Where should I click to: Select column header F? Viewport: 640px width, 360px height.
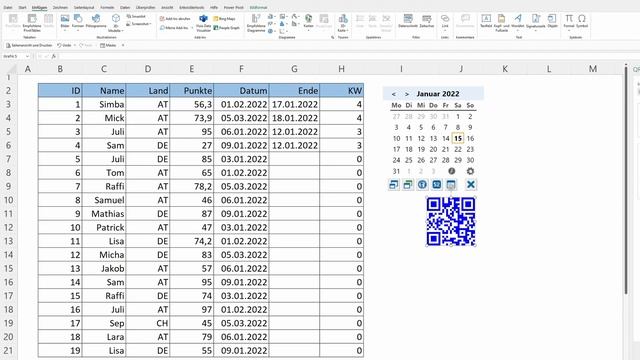click(x=241, y=69)
